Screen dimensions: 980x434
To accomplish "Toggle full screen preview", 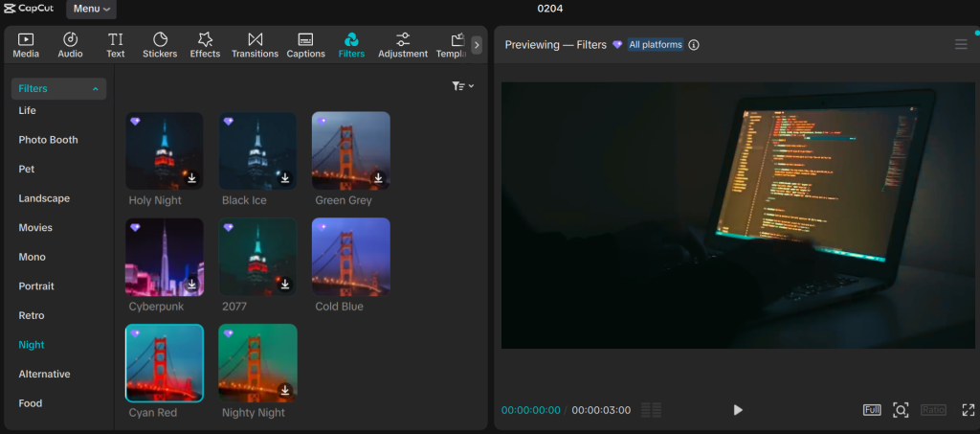I will (968, 410).
